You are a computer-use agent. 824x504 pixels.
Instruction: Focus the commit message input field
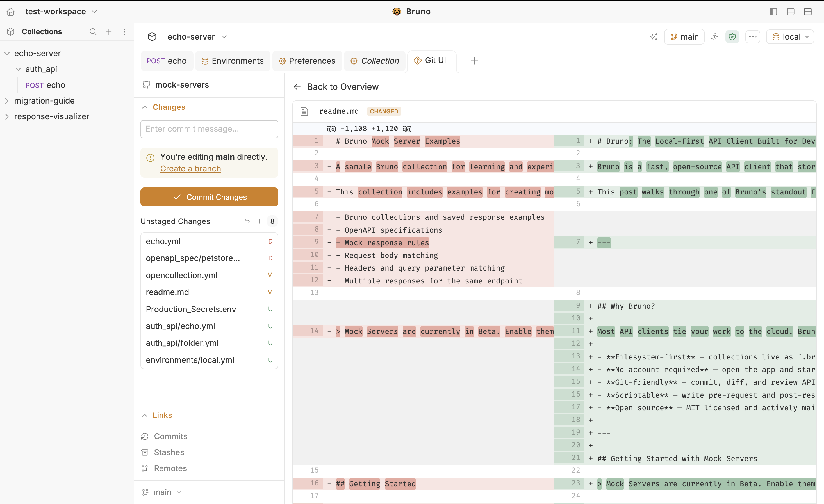pyautogui.click(x=209, y=129)
